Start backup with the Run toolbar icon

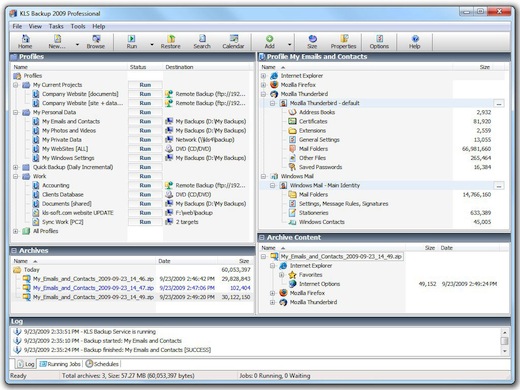click(132, 42)
